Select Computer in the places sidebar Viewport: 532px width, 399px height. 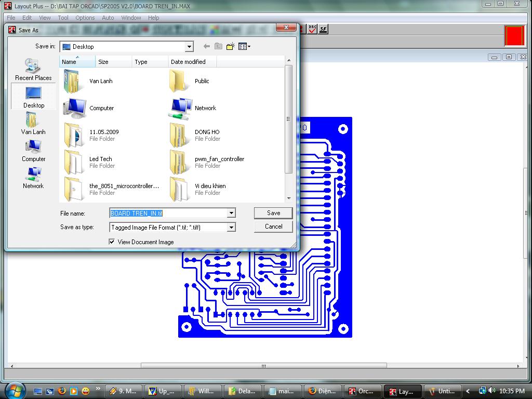[x=33, y=151]
